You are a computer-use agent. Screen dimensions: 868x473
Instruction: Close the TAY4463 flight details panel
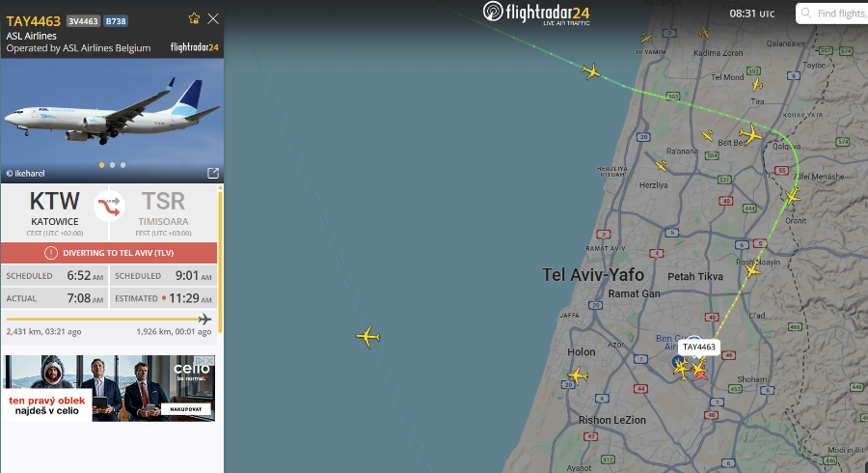pos(213,19)
